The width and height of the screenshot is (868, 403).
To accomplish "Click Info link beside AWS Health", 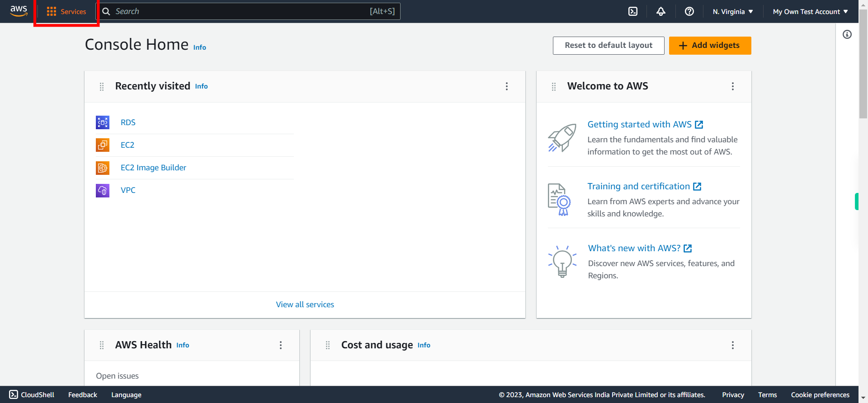I will [x=183, y=345].
